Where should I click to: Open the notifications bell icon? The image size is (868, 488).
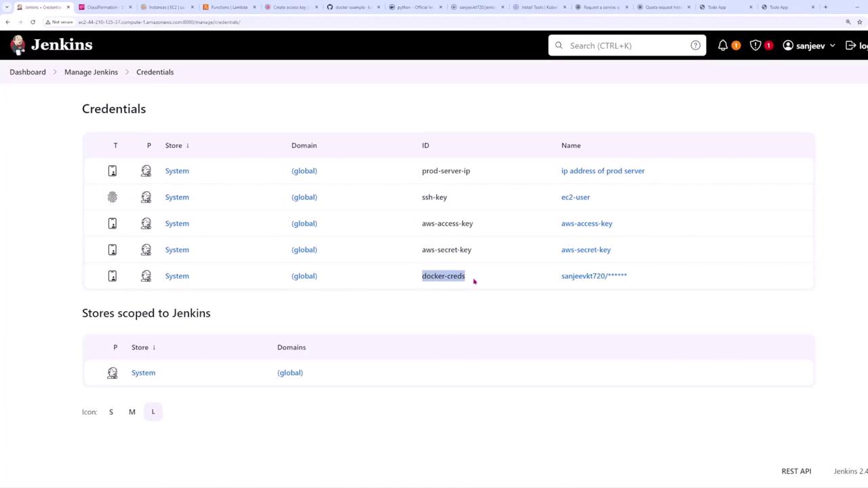click(x=723, y=45)
